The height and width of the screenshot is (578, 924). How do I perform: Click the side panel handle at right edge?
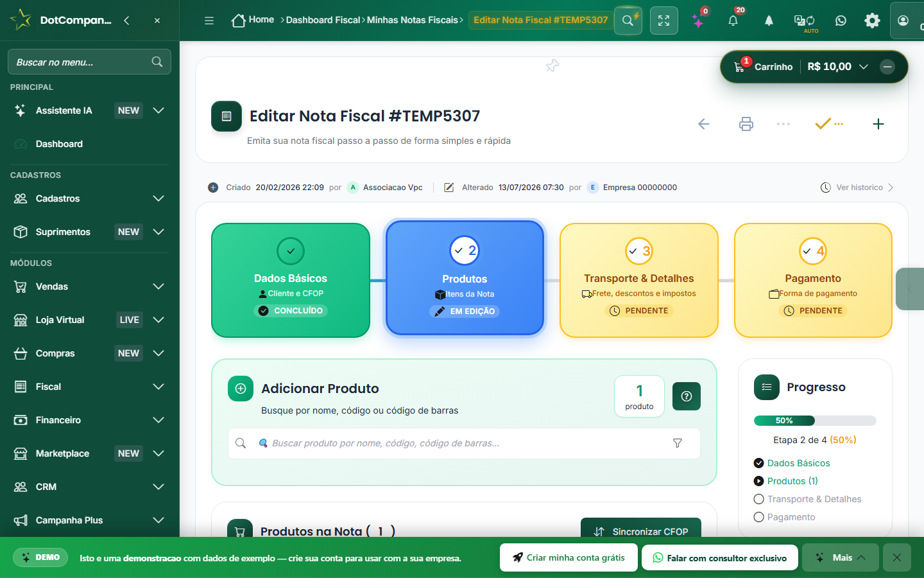(x=910, y=289)
